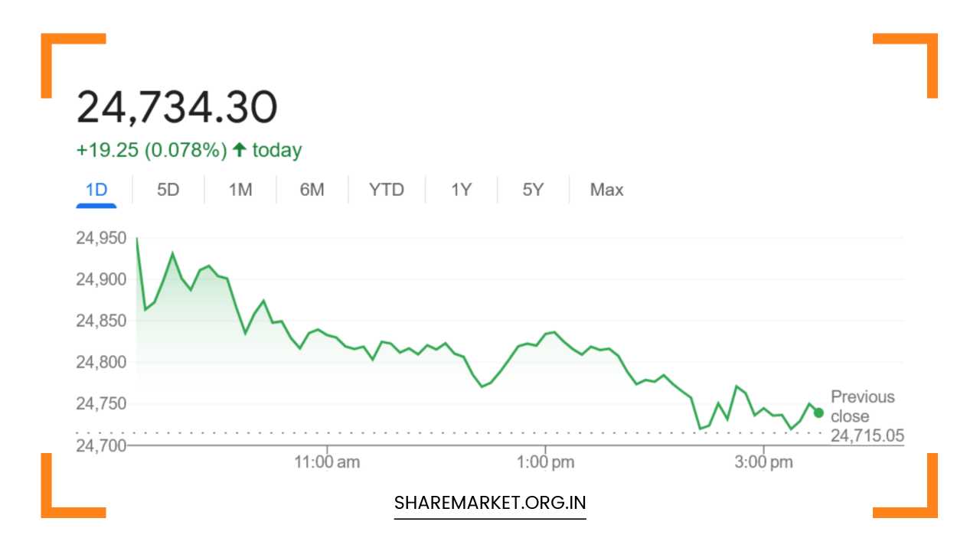Select the +19.25 (0.078%) change text
This screenshot has height=551, width=980.
(x=150, y=148)
